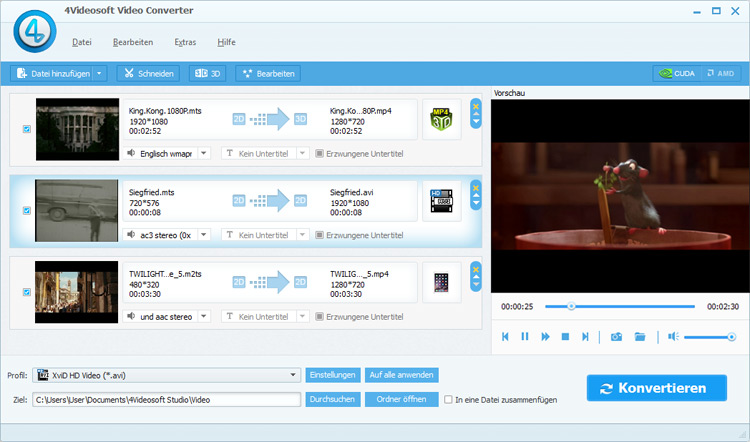Click the Schneiden scissors toolbar button
The width and height of the screenshot is (750, 442).
[148, 73]
